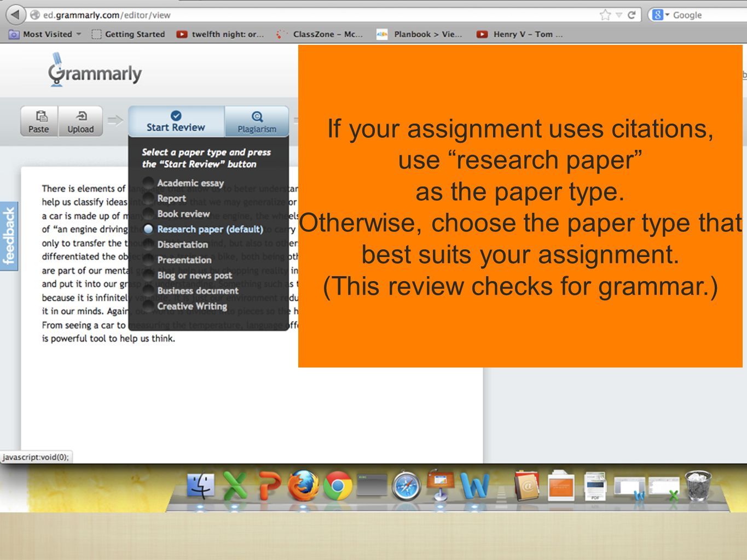Launch PowerPoint from the dock
The height and width of the screenshot is (560, 747).
tap(270, 486)
